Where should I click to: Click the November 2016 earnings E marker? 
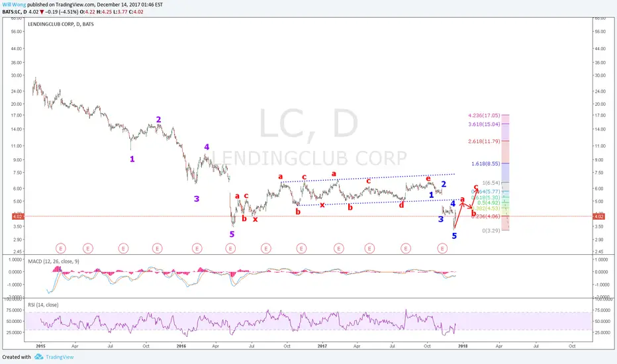301,248
